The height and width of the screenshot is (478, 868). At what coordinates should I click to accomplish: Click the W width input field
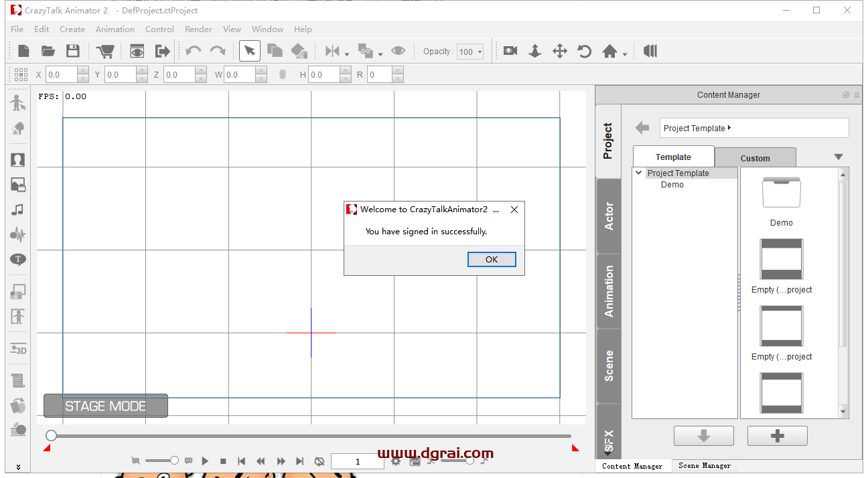click(x=240, y=75)
